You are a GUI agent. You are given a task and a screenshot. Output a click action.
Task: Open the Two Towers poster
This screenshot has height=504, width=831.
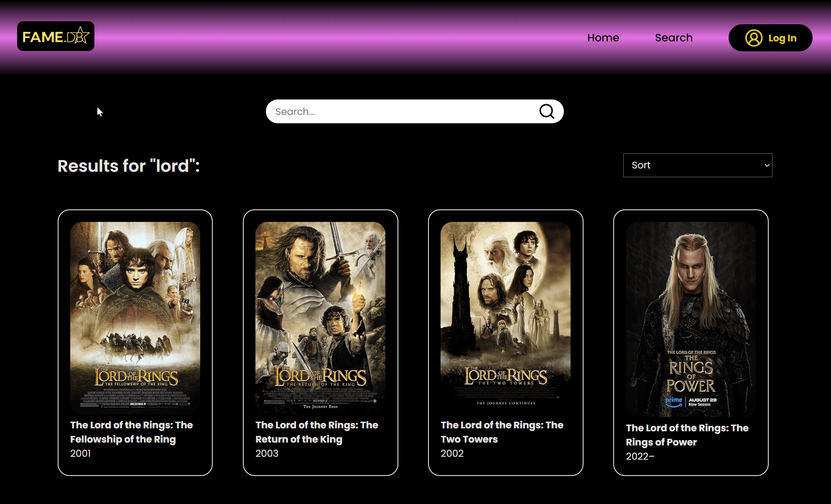(x=505, y=318)
